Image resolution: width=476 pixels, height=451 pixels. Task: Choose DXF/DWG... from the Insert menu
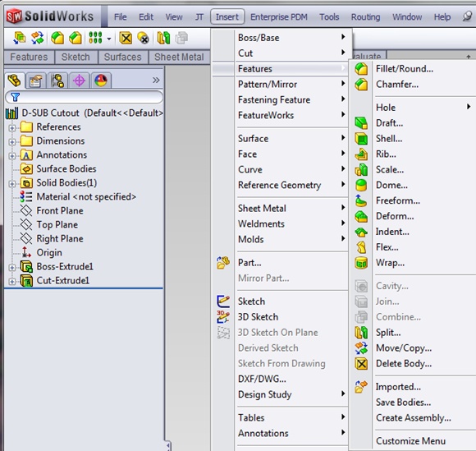pyautogui.click(x=262, y=379)
